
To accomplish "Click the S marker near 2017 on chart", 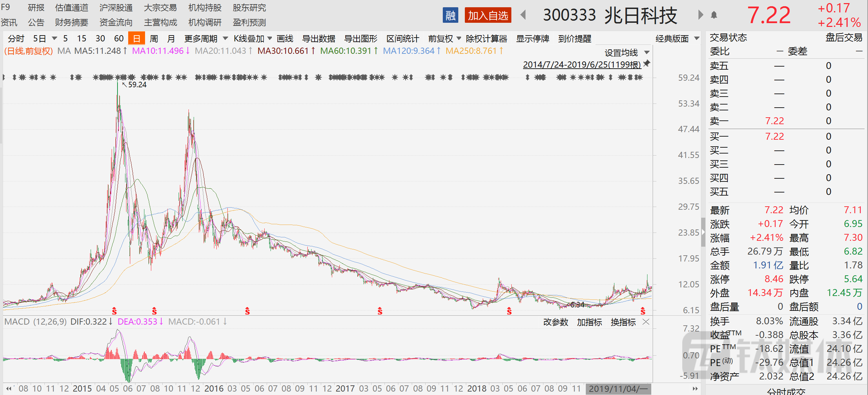I will 380,311.
